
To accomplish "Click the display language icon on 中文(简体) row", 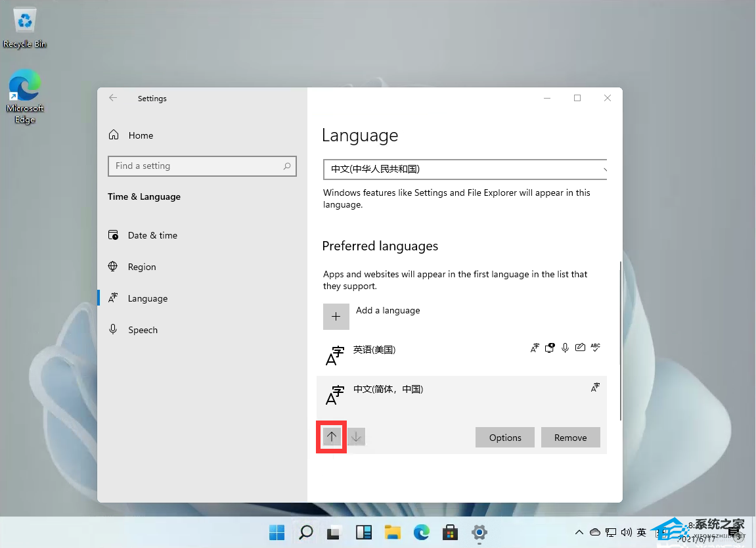I will coord(595,388).
